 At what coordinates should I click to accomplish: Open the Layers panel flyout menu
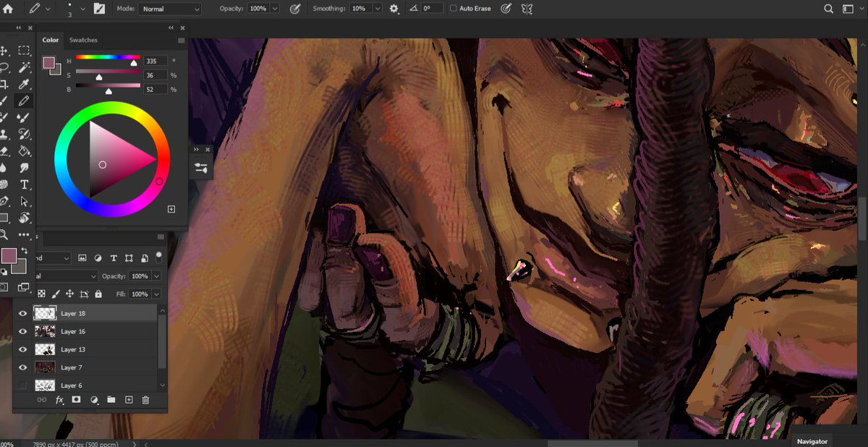[161, 237]
